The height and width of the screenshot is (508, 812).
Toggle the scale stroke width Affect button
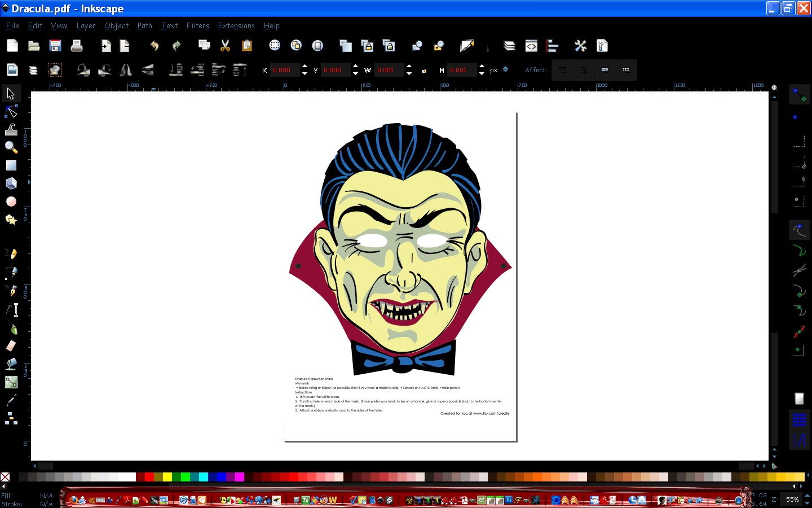coord(562,70)
